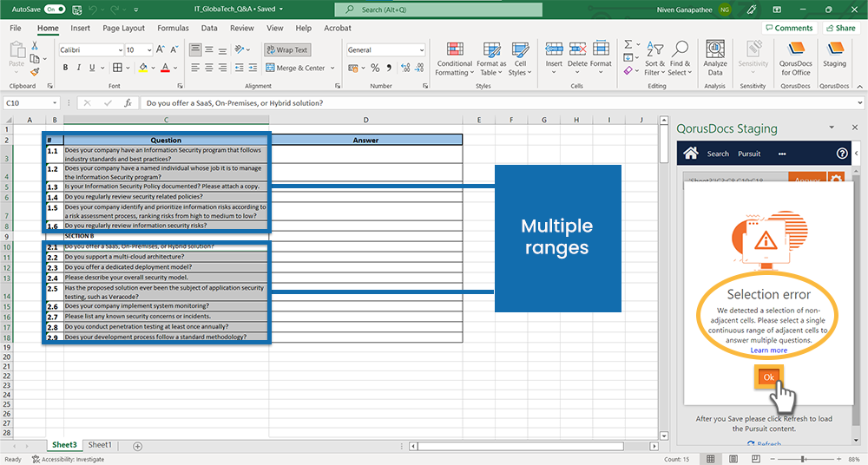Open the File menu
Screen dimensions: 868x465
tap(16, 28)
